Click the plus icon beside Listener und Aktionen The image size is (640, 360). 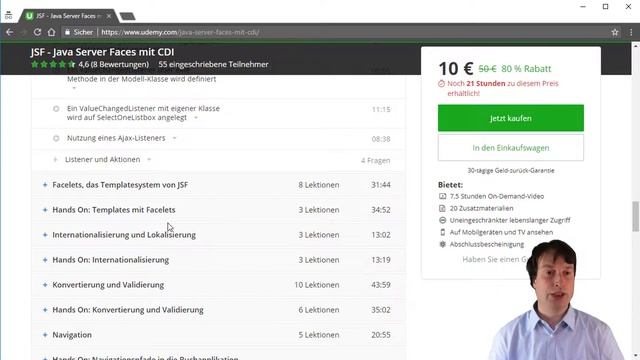click(x=56, y=160)
